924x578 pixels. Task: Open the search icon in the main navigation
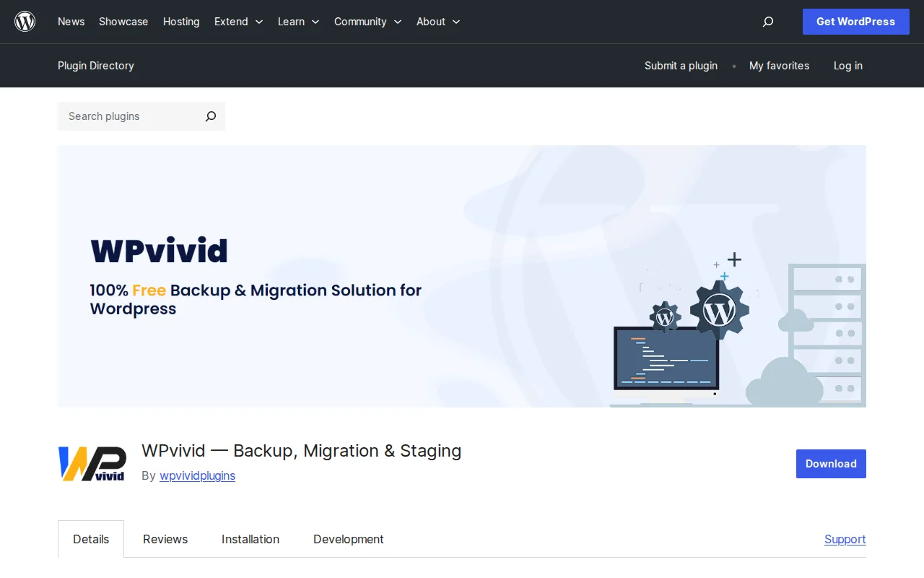(767, 22)
